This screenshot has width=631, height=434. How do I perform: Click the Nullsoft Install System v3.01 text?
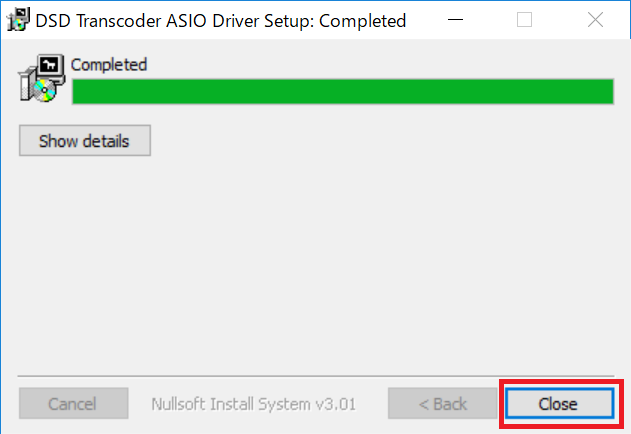point(254,404)
